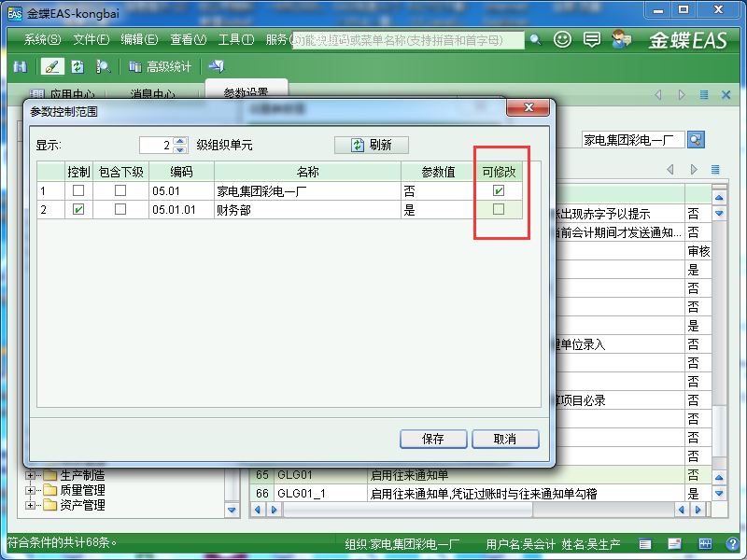Expand the 生产制造 tree node
Screen dimensions: 747x560
coord(30,475)
